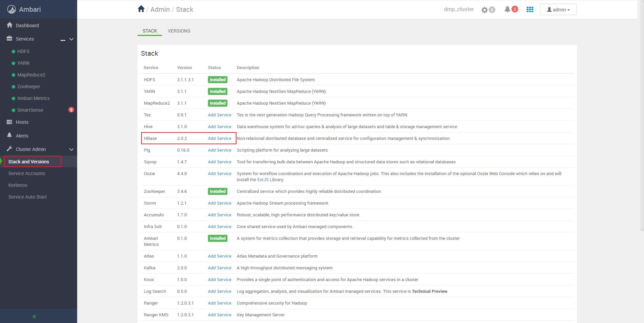Open Ambari Metrics in sidebar
This screenshot has width=644, height=323.
point(34,98)
